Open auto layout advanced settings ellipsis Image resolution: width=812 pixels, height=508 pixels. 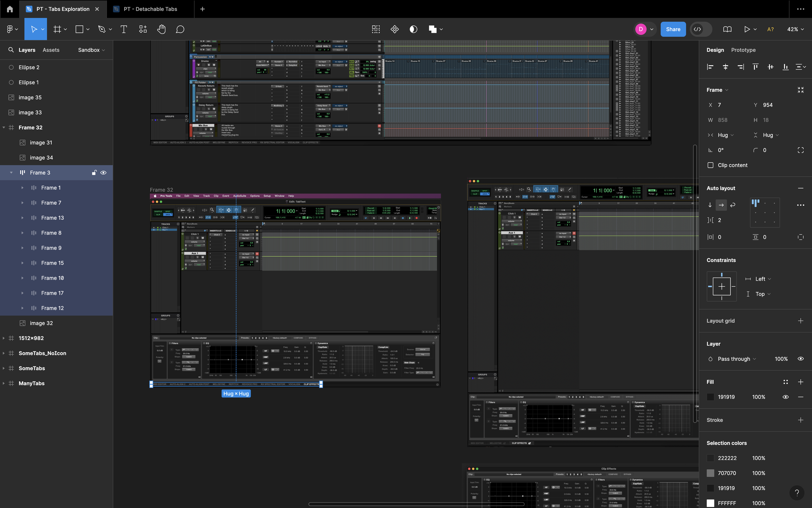(801, 205)
